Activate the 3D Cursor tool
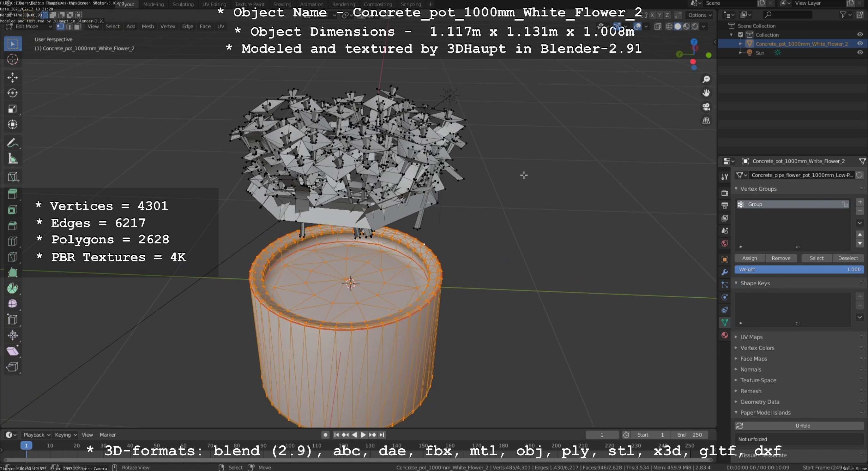This screenshot has height=471, width=868. [13, 60]
